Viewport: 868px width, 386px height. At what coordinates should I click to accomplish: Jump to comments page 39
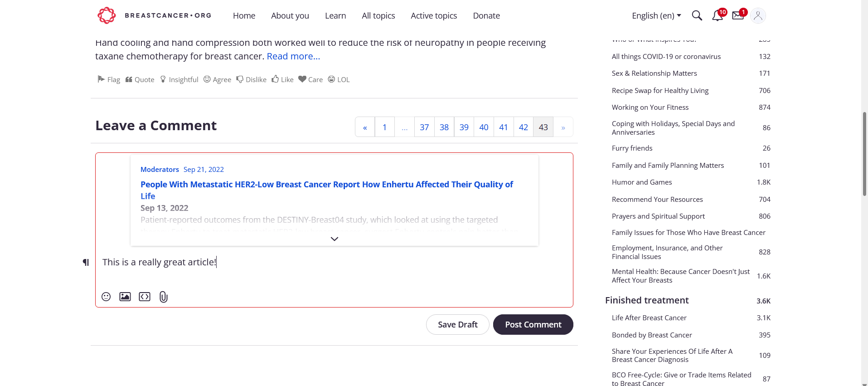coord(464,127)
